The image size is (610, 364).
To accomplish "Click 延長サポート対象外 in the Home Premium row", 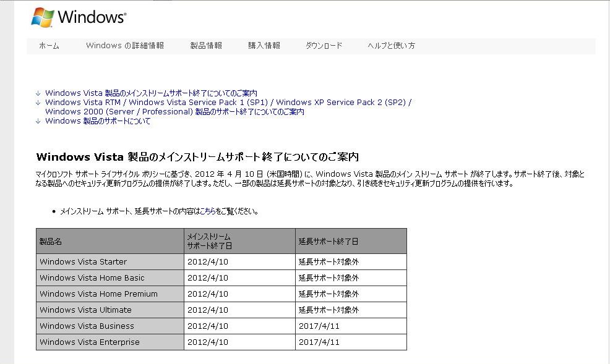I will pos(329,294).
